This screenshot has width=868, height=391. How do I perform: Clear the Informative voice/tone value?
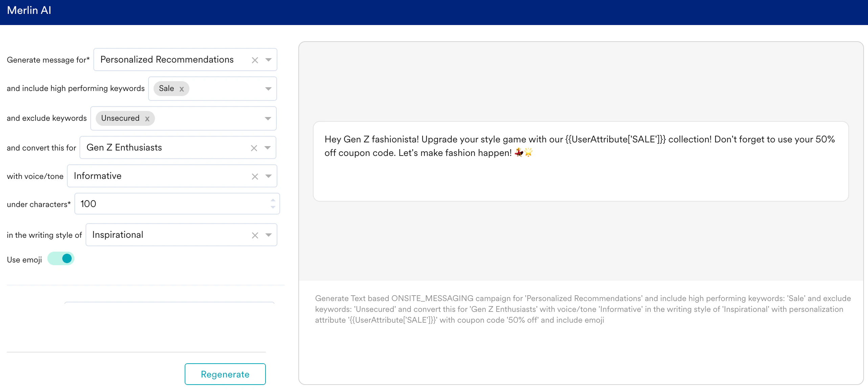(x=255, y=177)
